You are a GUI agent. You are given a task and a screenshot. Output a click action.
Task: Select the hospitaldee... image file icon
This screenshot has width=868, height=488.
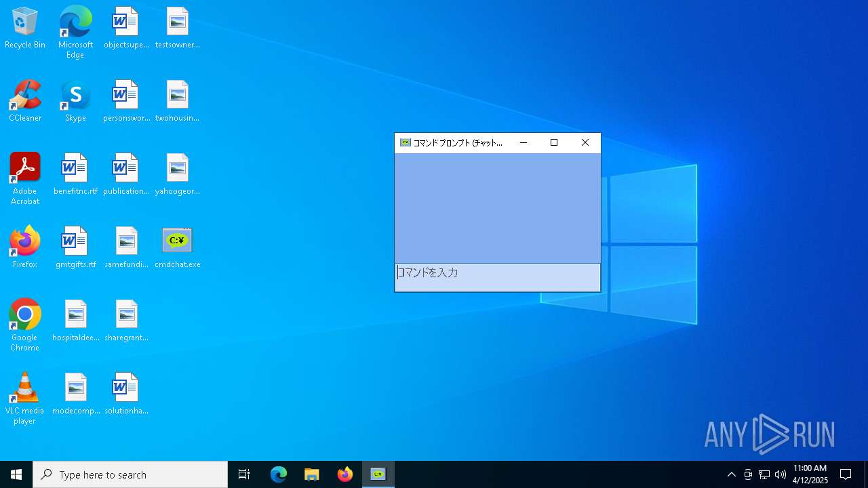click(x=75, y=321)
